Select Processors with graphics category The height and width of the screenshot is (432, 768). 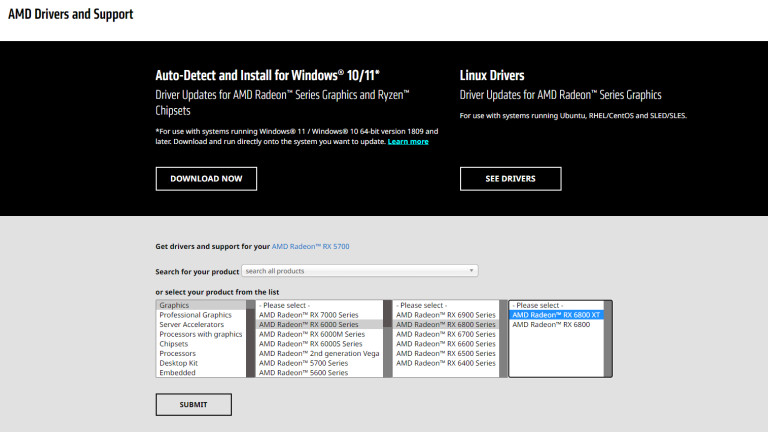[x=200, y=334]
